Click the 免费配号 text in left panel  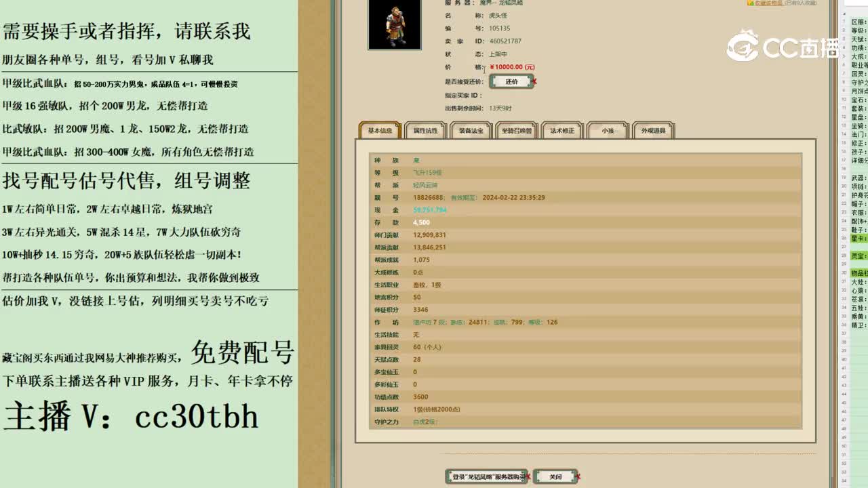pos(242,352)
